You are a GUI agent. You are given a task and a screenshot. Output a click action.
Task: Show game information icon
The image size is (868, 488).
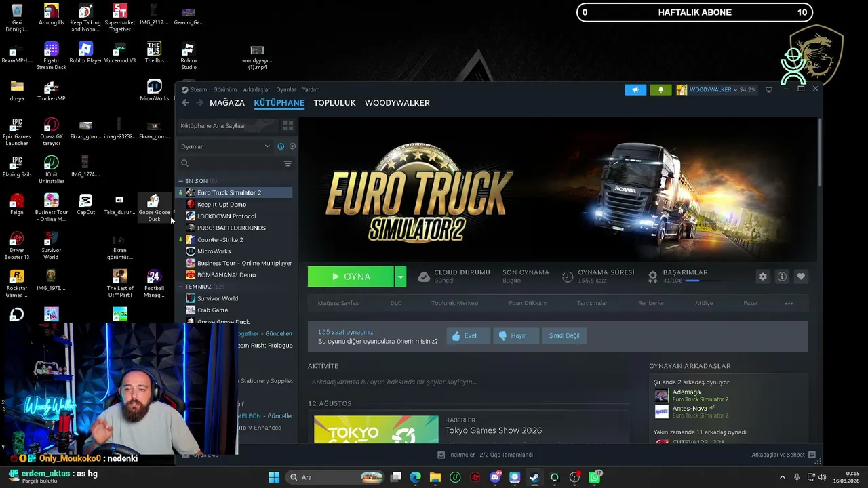click(x=782, y=277)
